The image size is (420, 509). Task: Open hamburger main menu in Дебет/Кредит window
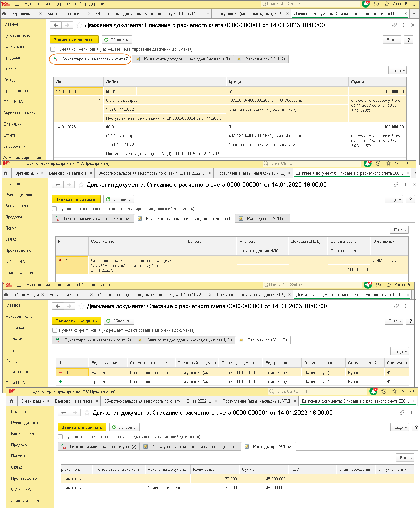click(17, 4)
